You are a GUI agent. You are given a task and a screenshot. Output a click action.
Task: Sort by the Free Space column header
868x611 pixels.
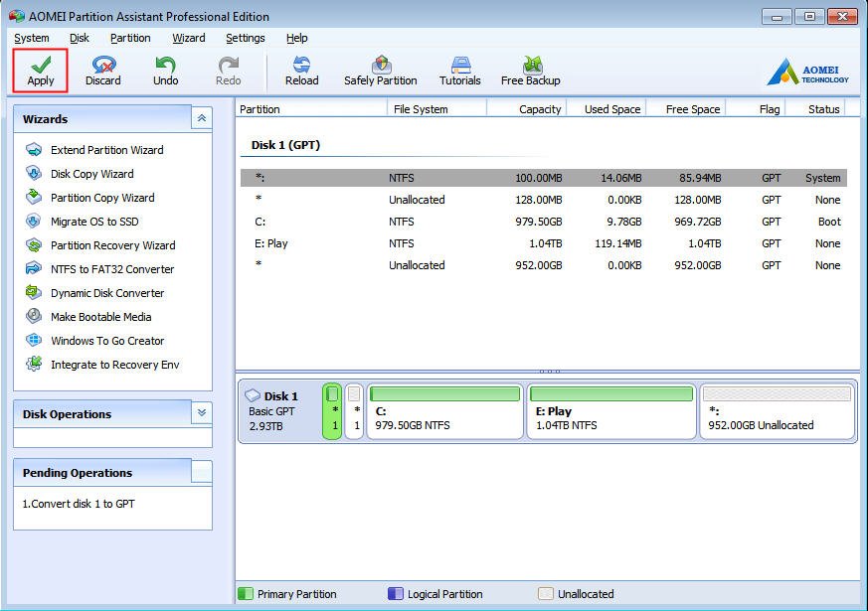(x=686, y=109)
